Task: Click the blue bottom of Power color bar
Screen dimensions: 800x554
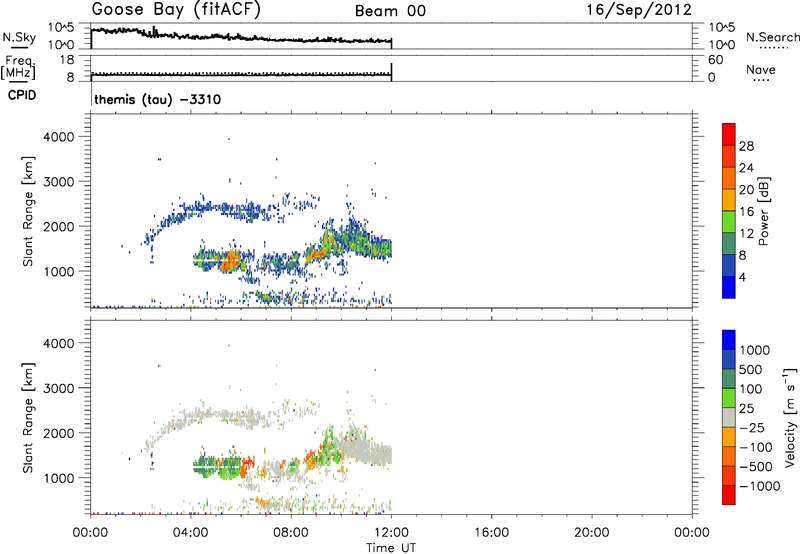Action: pyautogui.click(x=729, y=287)
